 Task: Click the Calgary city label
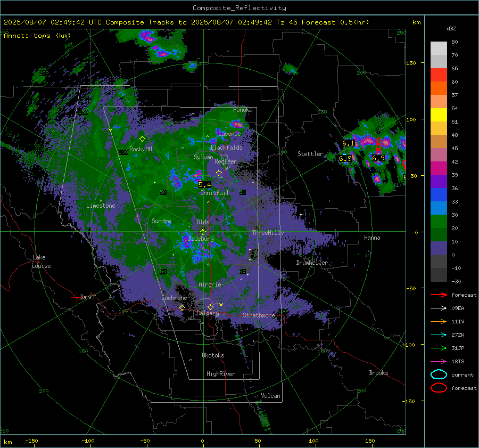tap(208, 313)
